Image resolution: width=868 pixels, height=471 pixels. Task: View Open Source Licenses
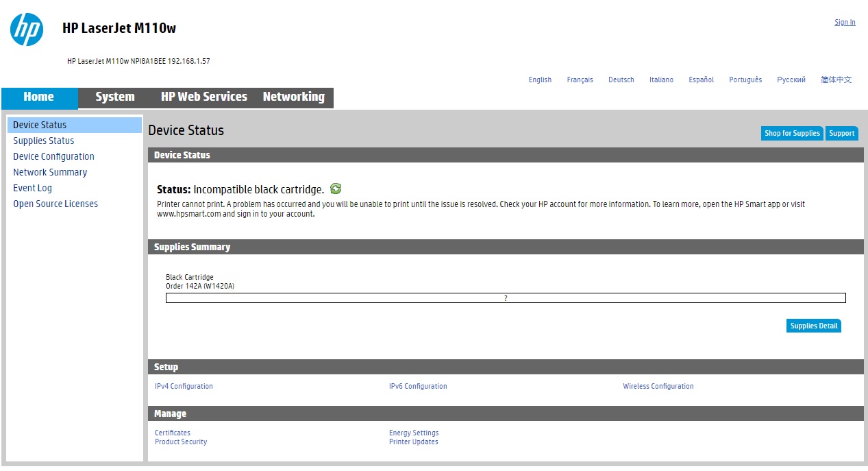(55, 204)
